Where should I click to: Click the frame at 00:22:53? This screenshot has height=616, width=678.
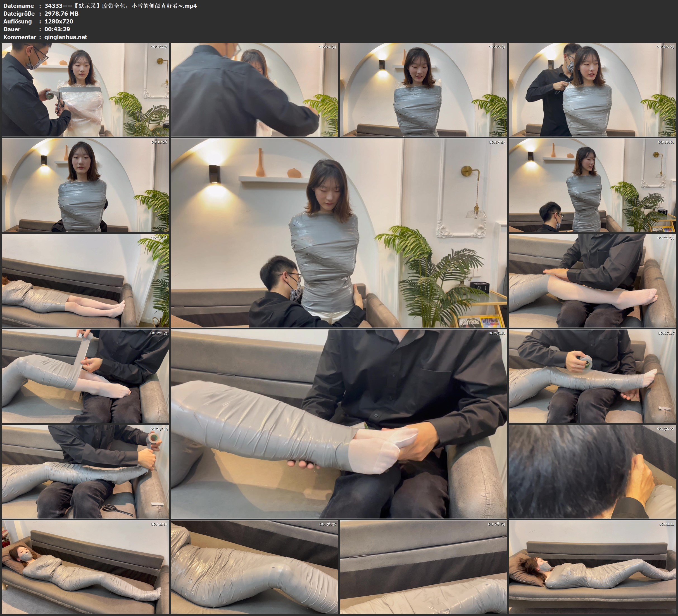click(x=85, y=376)
